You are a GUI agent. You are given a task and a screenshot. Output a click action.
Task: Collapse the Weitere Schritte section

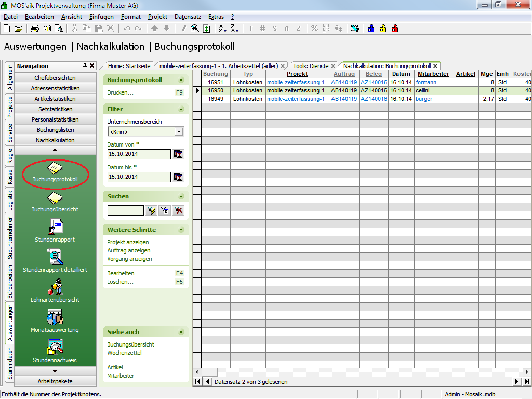[x=181, y=230]
